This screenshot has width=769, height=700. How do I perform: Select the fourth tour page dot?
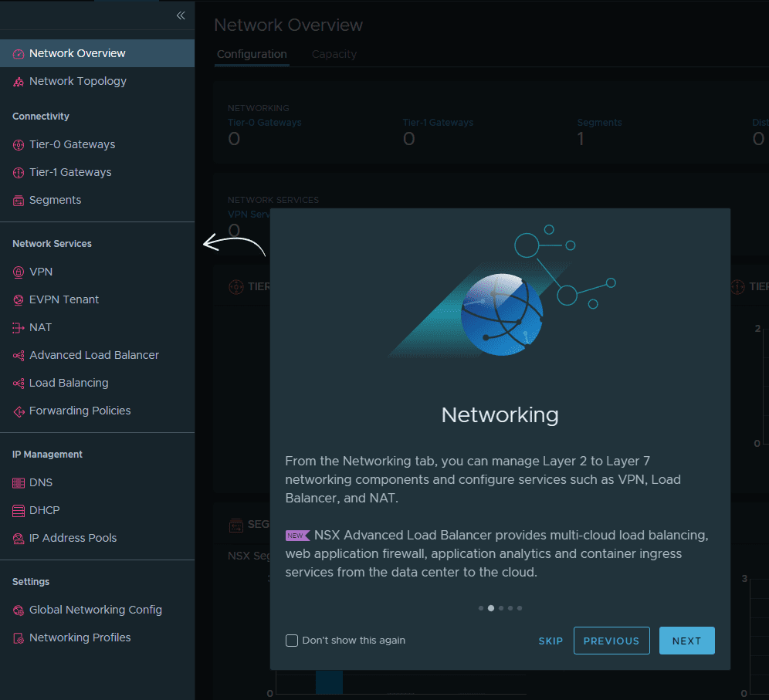coord(510,608)
